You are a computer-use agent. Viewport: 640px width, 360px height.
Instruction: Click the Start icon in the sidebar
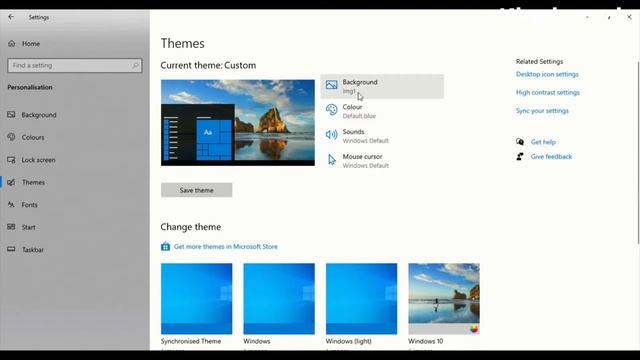[11, 227]
